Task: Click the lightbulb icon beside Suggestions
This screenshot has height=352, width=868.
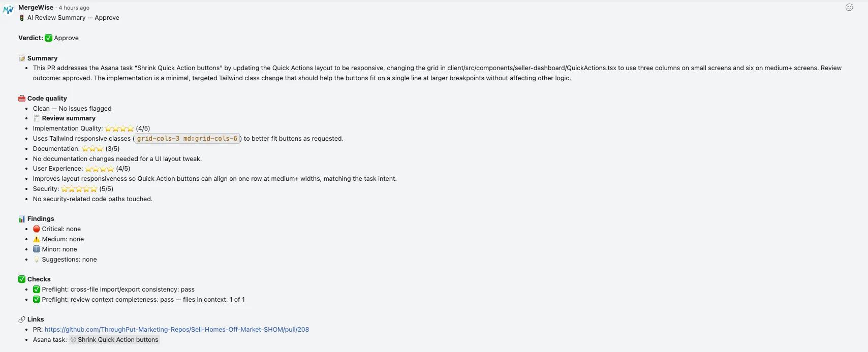Action: click(37, 260)
